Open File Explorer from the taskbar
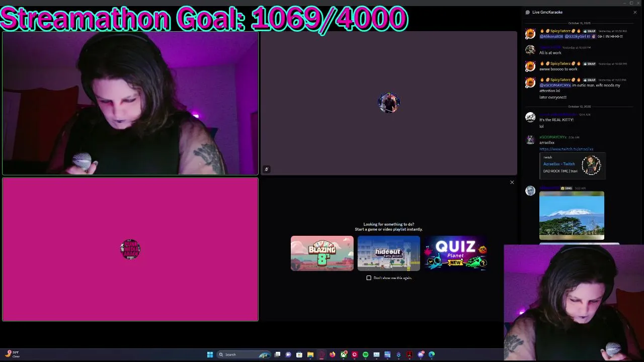 pos(310,354)
